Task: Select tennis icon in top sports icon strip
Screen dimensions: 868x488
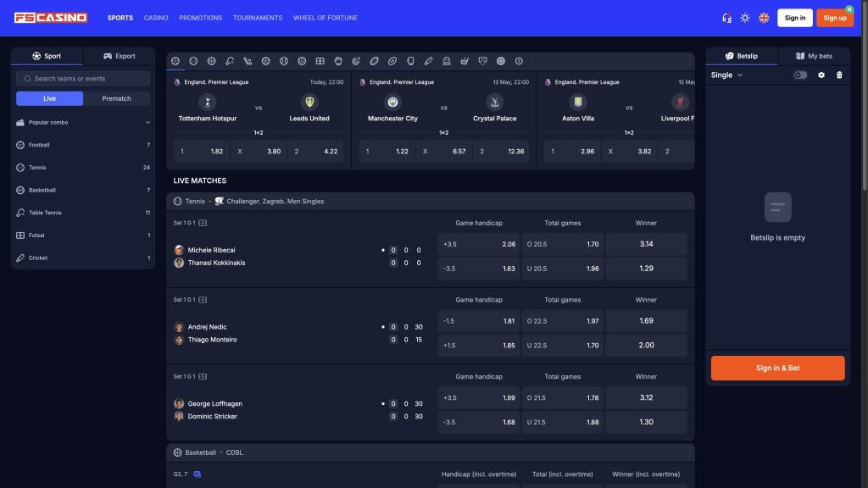Action: point(193,61)
